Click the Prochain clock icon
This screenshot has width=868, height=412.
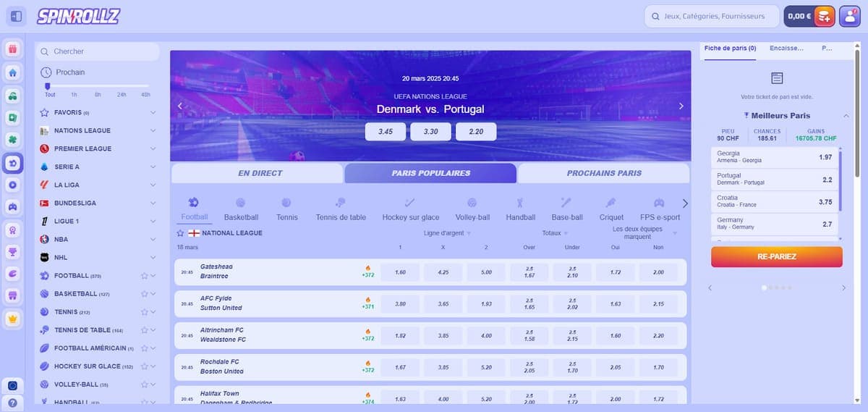point(46,72)
